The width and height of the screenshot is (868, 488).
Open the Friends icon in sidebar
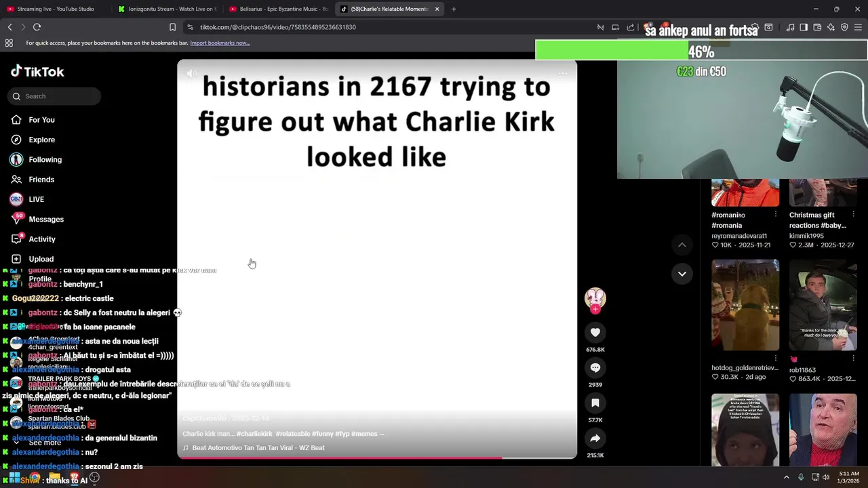[x=16, y=180]
